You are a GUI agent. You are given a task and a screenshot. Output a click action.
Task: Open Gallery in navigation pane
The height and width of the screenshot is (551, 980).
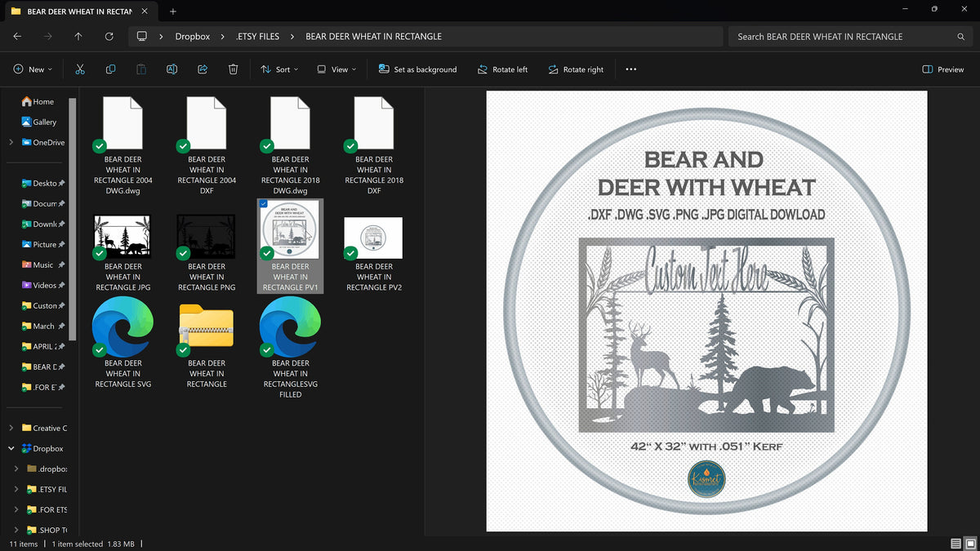[38, 122]
